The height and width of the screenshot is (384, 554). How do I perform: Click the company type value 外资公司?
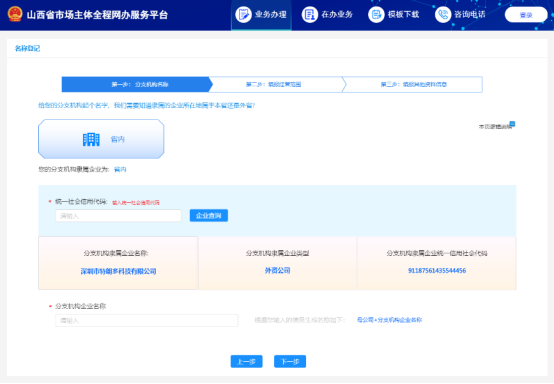coord(277,271)
